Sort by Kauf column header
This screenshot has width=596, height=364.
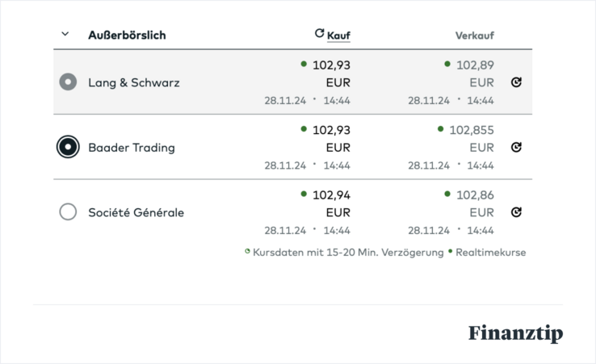pos(339,36)
